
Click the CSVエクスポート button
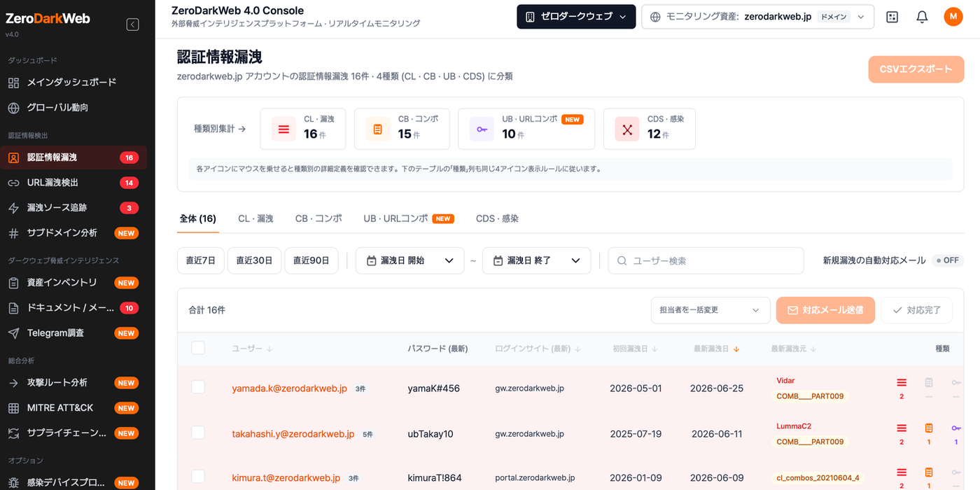coord(916,69)
